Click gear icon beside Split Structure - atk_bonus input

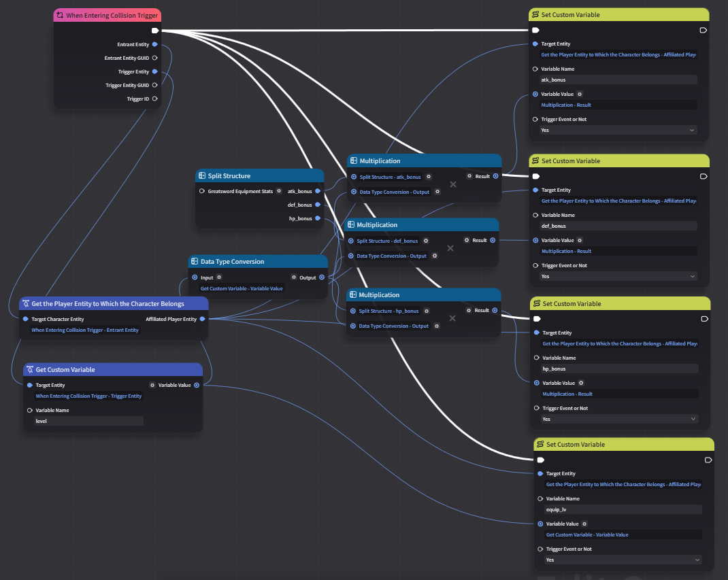pyautogui.click(x=429, y=176)
